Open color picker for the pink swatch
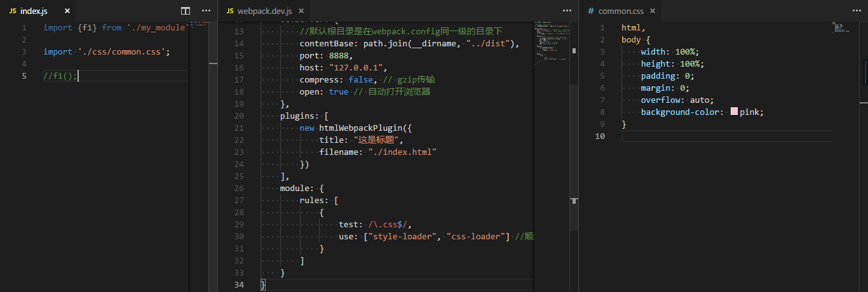This screenshot has width=868, height=292. (734, 112)
